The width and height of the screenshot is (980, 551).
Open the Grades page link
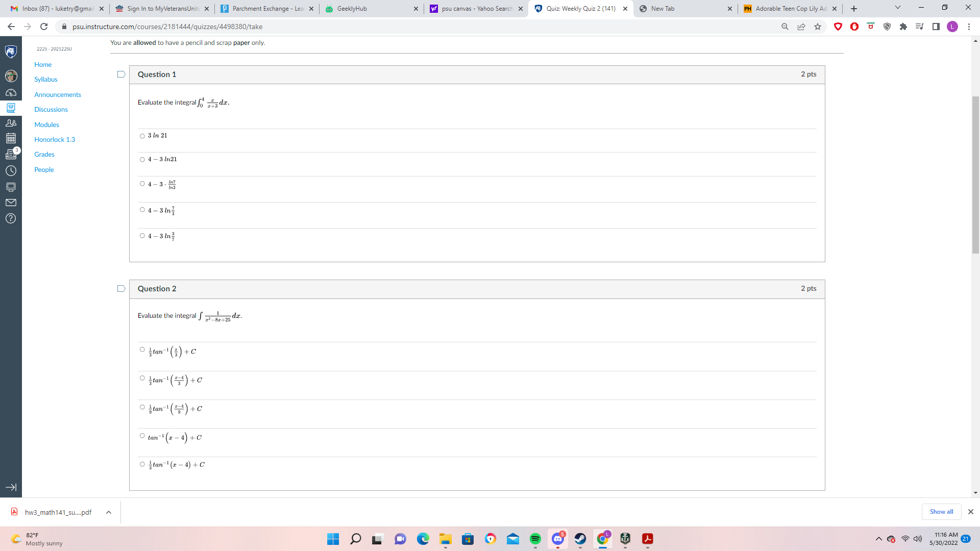pyautogui.click(x=44, y=154)
